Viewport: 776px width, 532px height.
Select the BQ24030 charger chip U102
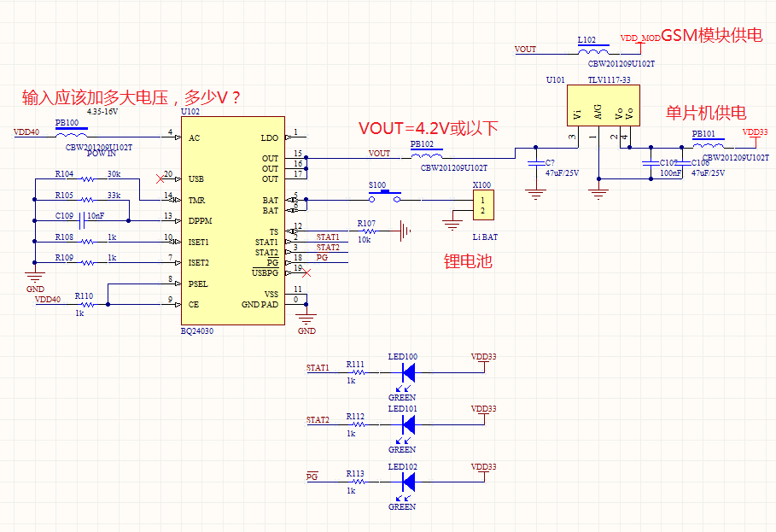click(x=232, y=220)
